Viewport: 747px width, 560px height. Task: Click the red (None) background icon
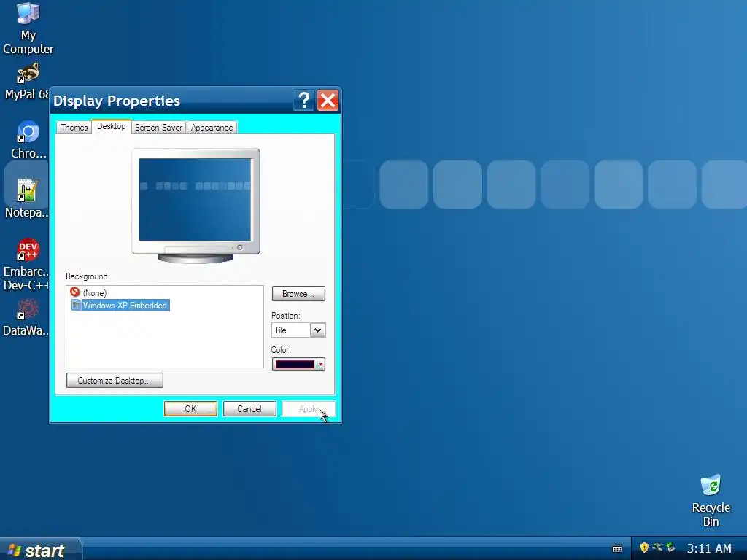point(75,292)
